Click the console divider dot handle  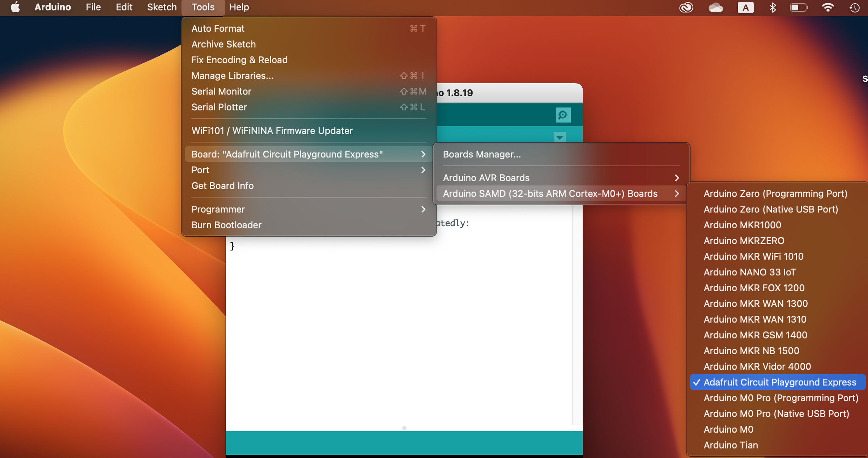pos(404,428)
